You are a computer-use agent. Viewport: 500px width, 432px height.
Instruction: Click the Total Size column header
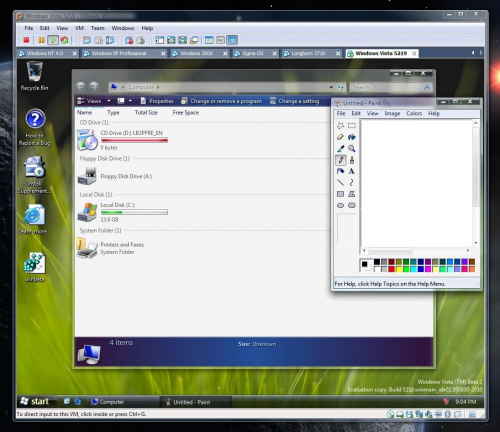point(146,113)
